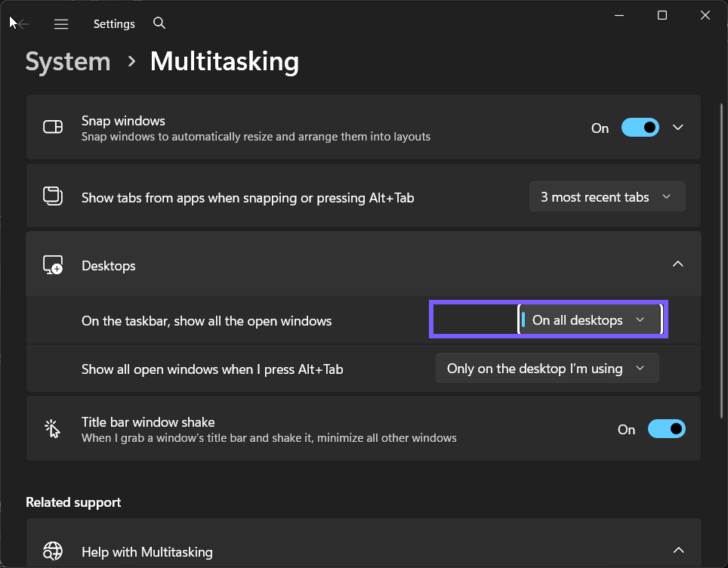The width and height of the screenshot is (728, 568).
Task: Click the Show tabs from apps icon
Action: (53, 196)
